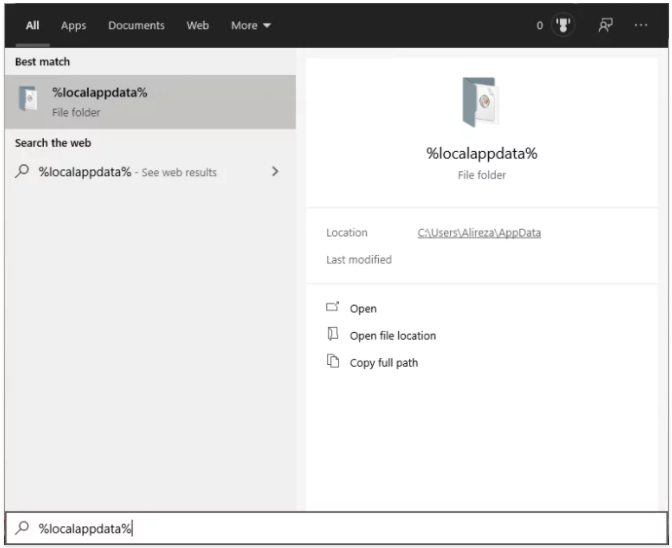Click the large folder preview icon
The height and width of the screenshot is (548, 672).
click(x=480, y=102)
